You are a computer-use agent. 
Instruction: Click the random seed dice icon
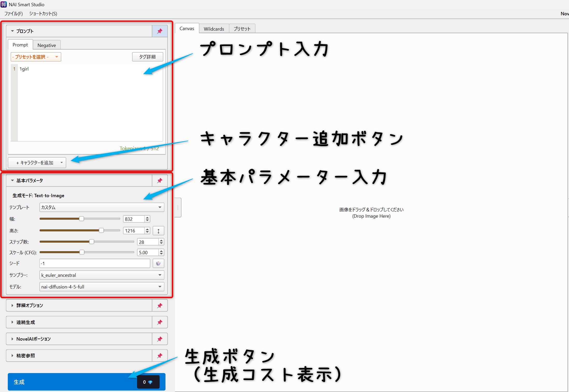coord(158,263)
